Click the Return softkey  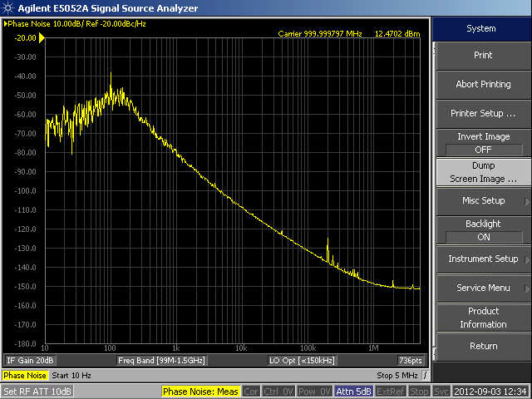482,347
